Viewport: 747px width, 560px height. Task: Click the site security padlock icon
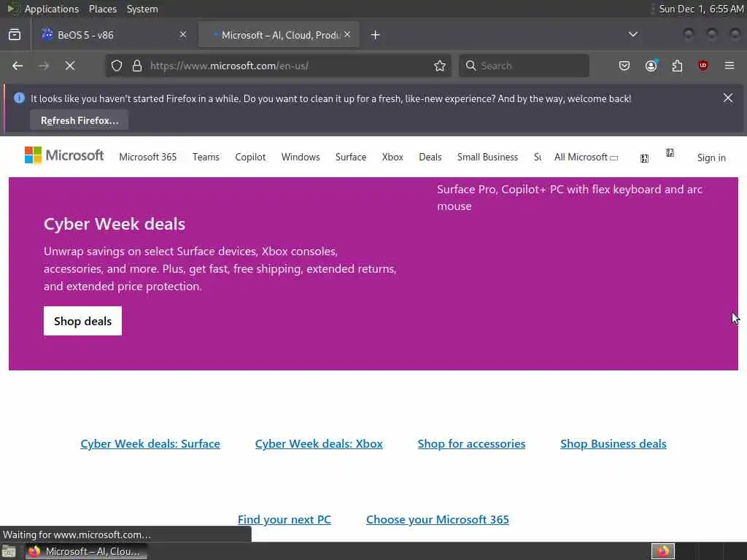(x=137, y=66)
